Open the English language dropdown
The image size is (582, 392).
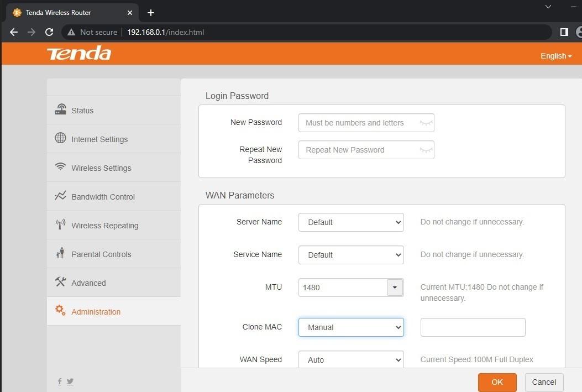pos(555,56)
